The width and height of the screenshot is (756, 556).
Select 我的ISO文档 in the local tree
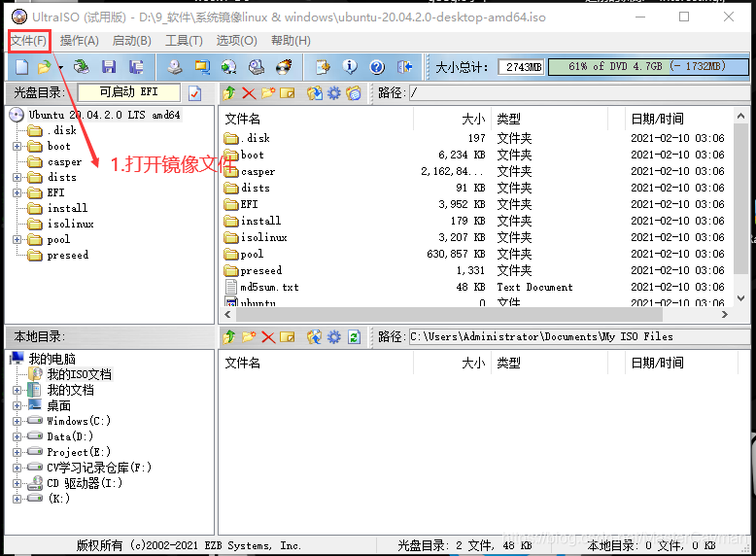(79, 374)
